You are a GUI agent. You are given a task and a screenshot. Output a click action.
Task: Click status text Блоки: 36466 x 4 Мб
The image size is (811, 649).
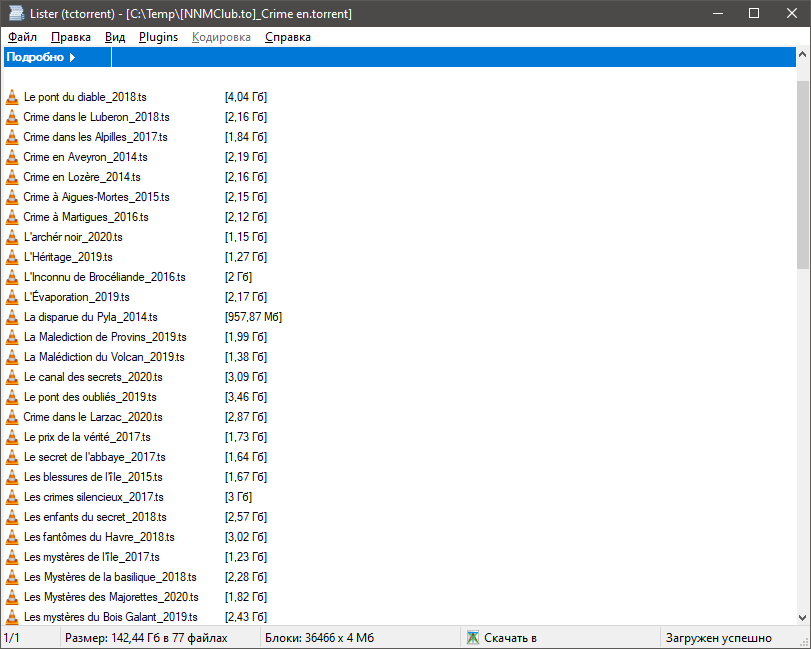click(x=319, y=638)
